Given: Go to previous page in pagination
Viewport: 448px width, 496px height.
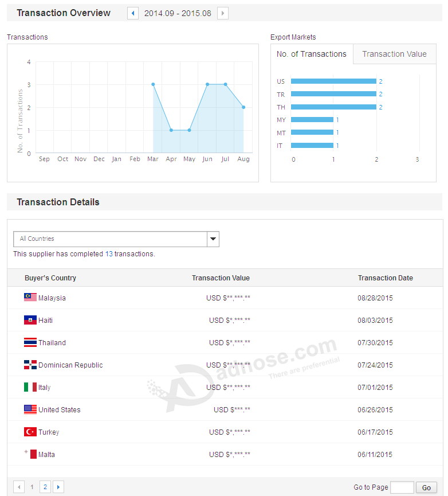Looking at the screenshot, I should [19, 487].
